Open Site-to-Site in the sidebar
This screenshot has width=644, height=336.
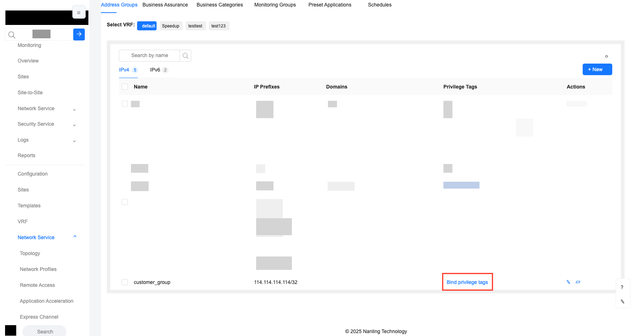(x=30, y=92)
